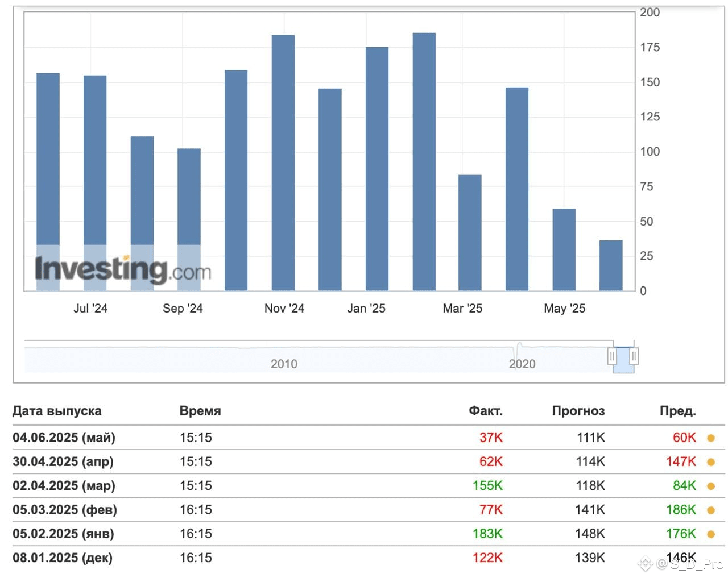
Task: Click the forecast value 139K
Action: pyautogui.click(x=590, y=558)
